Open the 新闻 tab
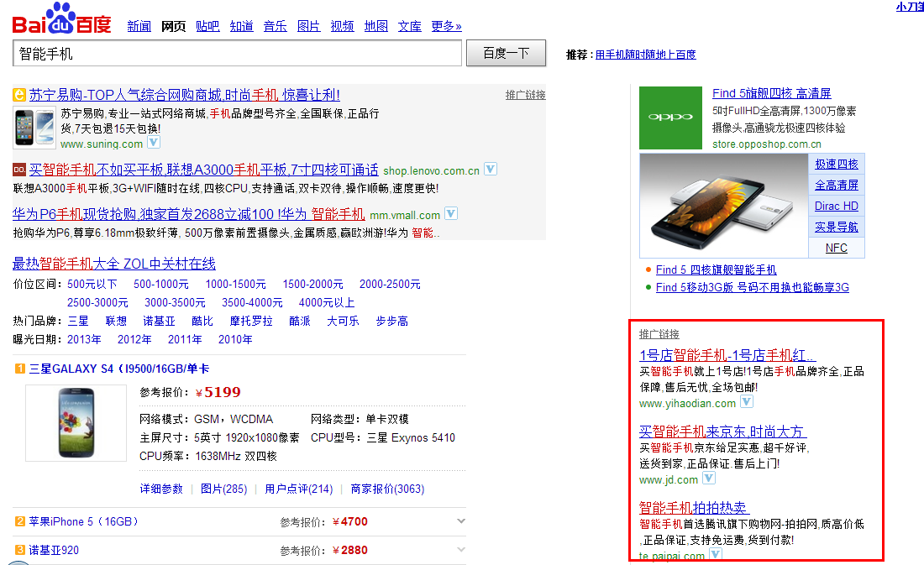Image resolution: width=924 pixels, height=565 pixels. (x=139, y=26)
